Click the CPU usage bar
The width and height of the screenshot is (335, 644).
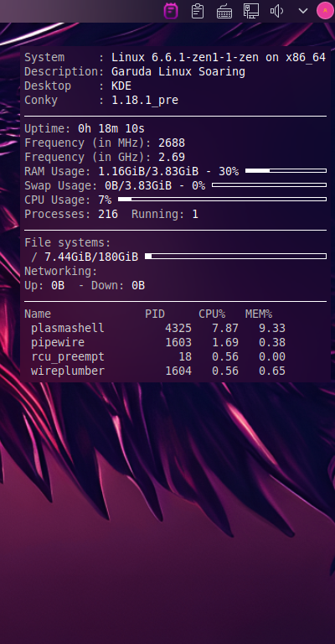tap(222, 200)
